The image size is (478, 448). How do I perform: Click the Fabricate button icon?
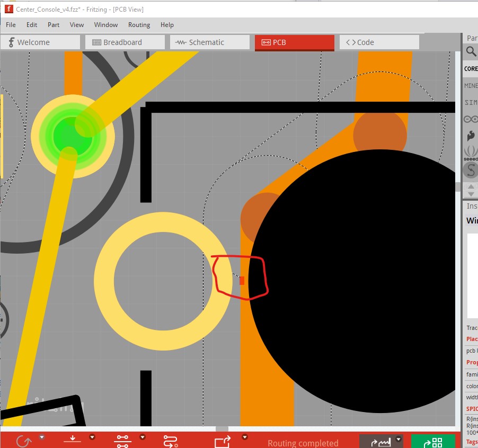pyautogui.click(x=433, y=441)
